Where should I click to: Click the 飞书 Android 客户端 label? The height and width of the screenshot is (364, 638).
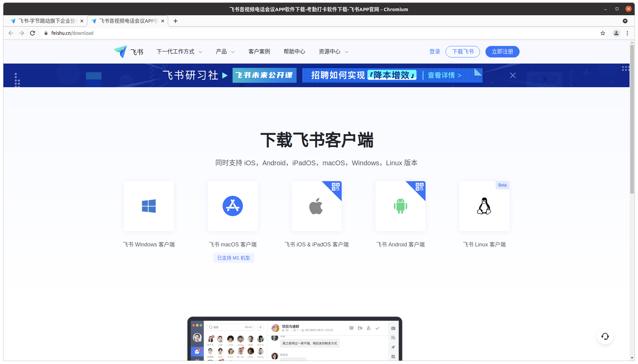click(x=401, y=244)
